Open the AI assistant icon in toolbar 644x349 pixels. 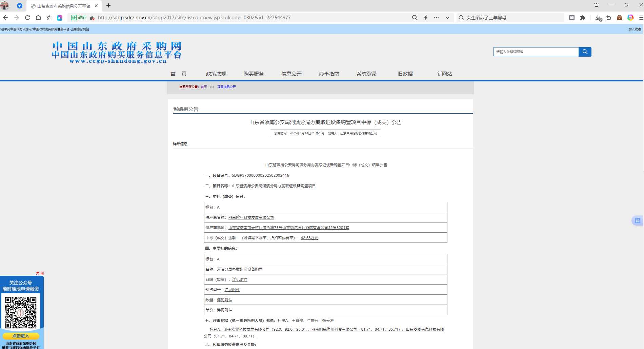60,18
